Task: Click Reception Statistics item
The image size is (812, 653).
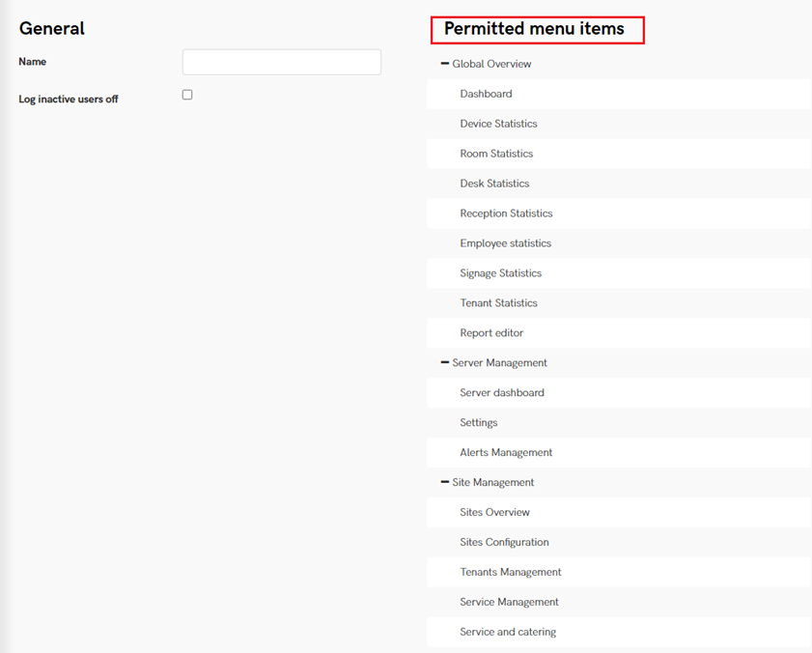Action: [x=506, y=213]
